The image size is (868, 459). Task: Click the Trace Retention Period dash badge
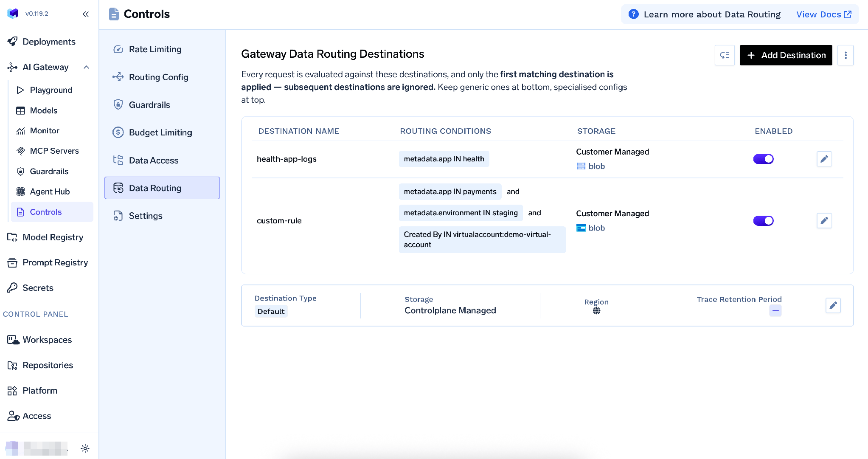(775, 311)
